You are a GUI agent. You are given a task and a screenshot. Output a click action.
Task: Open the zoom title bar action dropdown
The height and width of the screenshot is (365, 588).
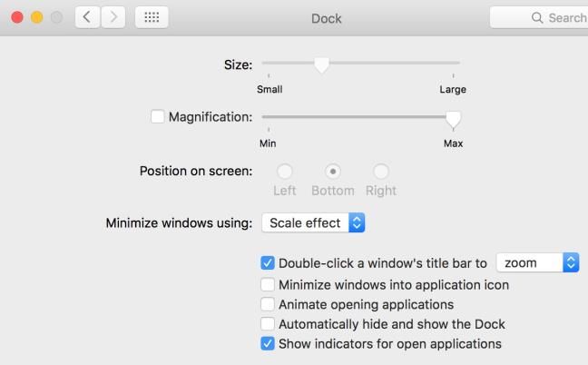pos(538,262)
